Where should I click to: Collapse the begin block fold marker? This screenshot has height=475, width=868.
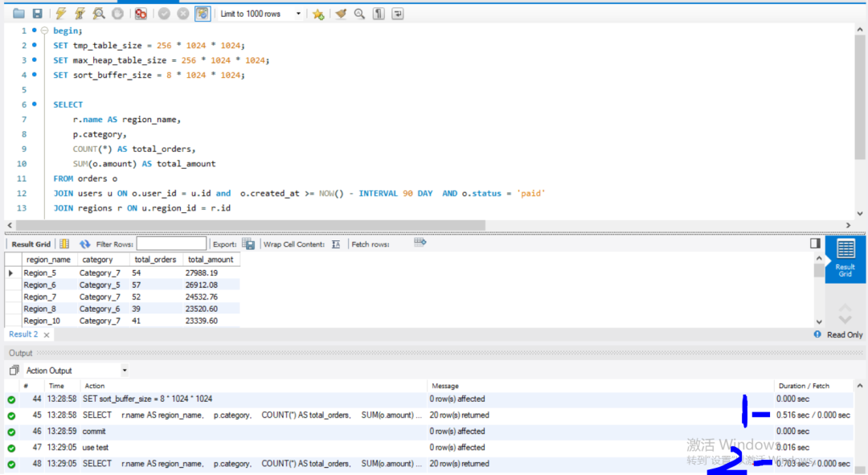(x=44, y=31)
